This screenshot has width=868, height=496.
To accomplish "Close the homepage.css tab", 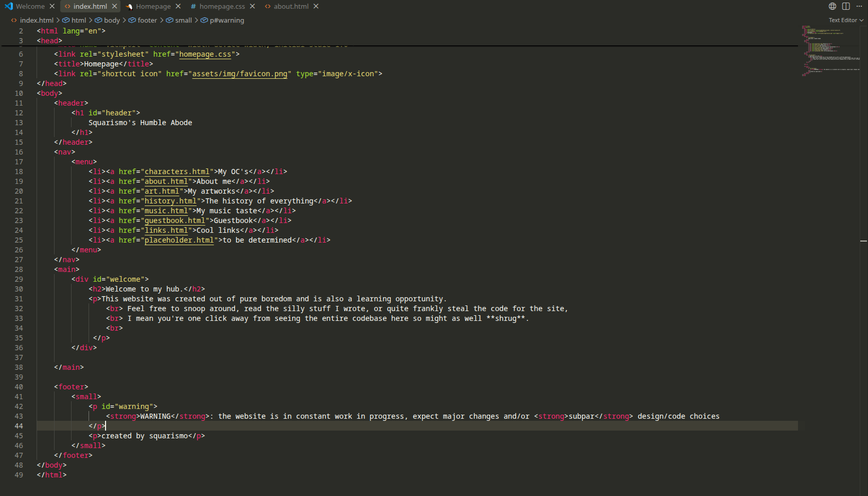I will tap(252, 6).
